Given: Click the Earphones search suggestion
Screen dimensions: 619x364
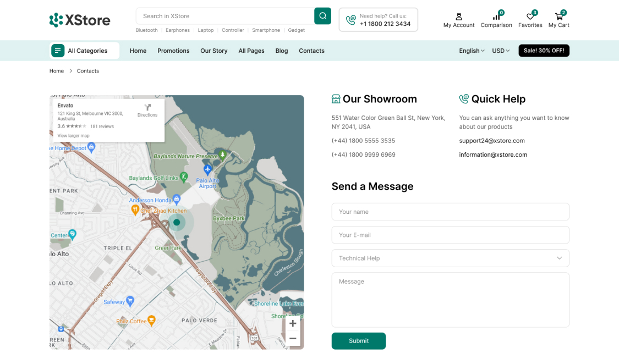Looking at the screenshot, I should (178, 30).
